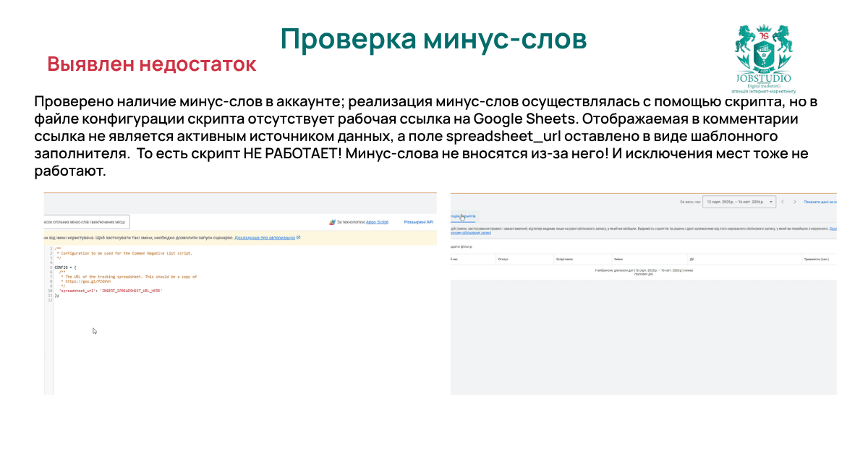Open the Розширені API link
868x454 pixels.
(x=418, y=223)
